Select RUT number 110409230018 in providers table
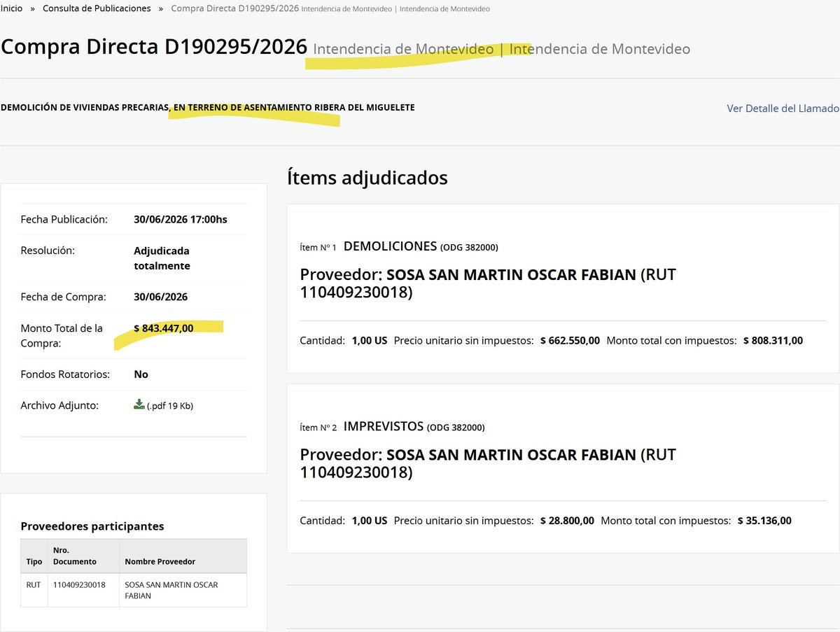This screenshot has height=632, width=840. pos(79,584)
